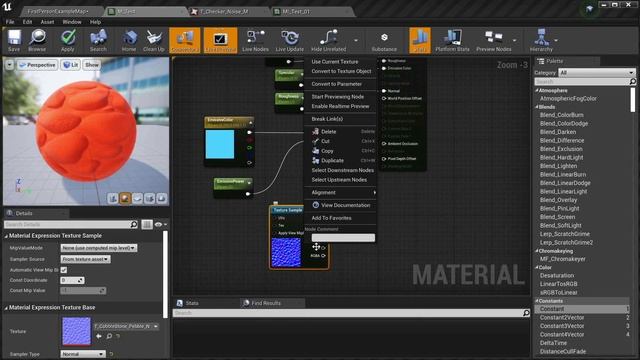Click the Node Comment input field
The height and width of the screenshot is (360, 640).
[343, 238]
